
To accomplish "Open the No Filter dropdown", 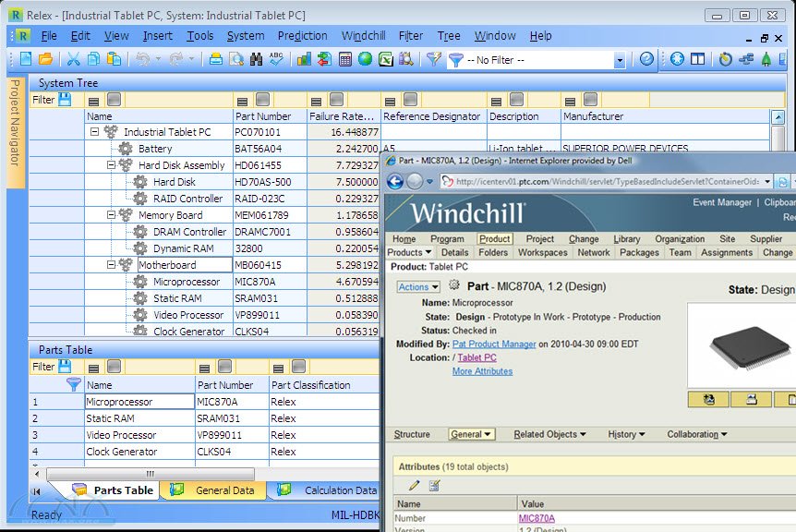I will pos(620,60).
